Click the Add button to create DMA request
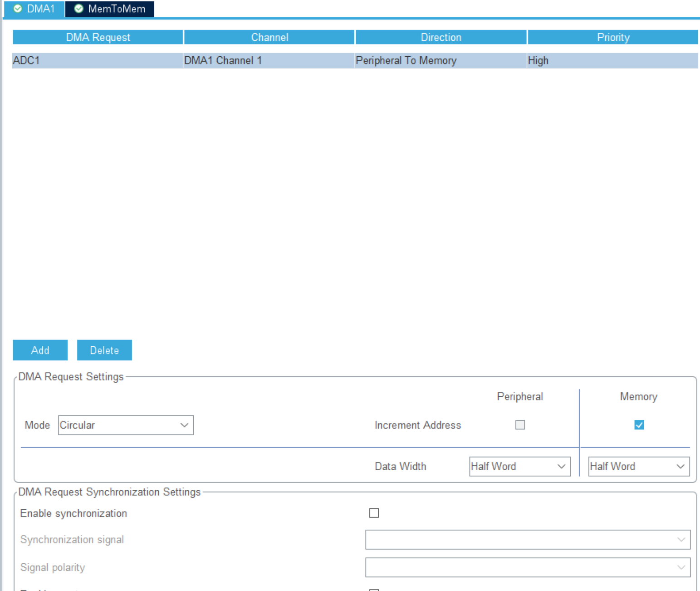The height and width of the screenshot is (591, 700). coord(40,350)
